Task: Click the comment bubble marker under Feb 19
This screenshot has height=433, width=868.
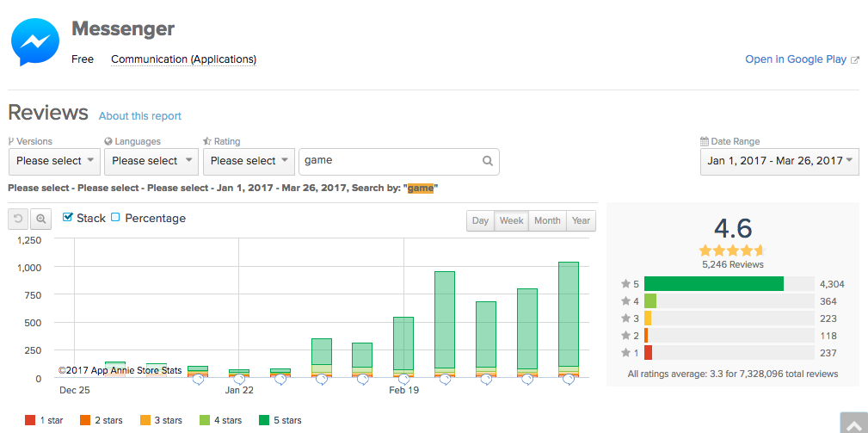Action: tap(404, 380)
